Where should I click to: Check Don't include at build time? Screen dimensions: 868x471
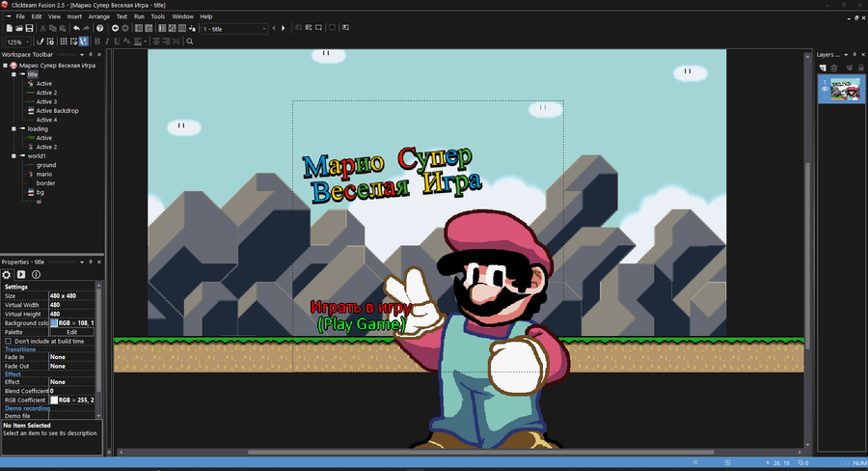point(9,342)
